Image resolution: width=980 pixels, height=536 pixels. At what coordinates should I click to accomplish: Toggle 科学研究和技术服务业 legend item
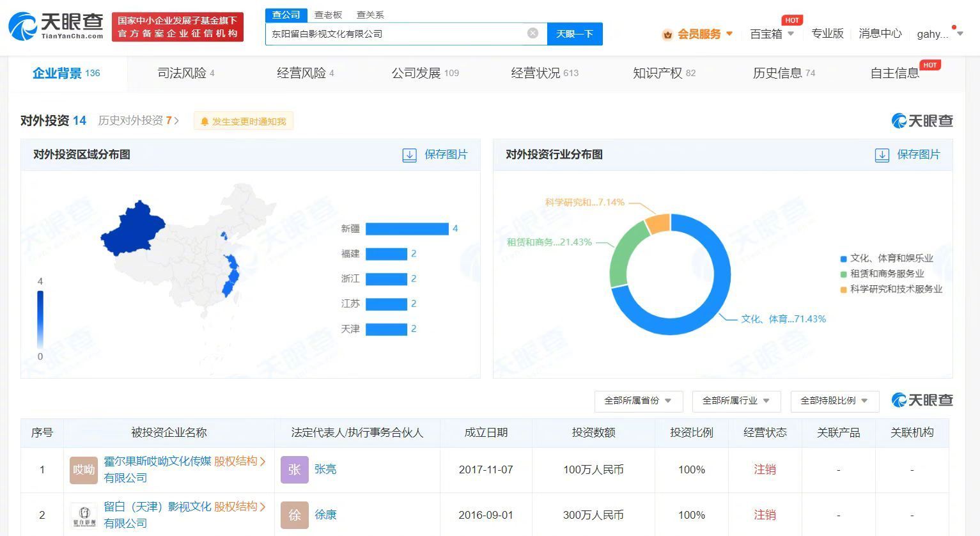click(x=891, y=289)
